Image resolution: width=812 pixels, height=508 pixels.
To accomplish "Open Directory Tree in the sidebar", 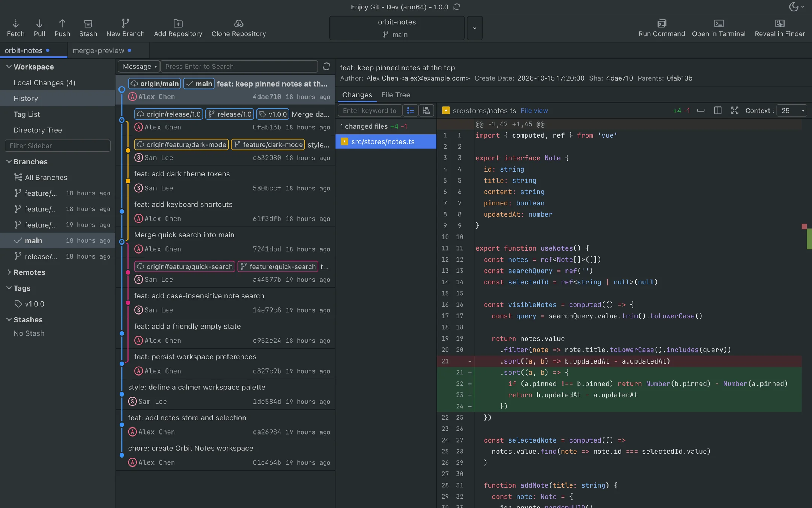I will [x=58, y=130].
